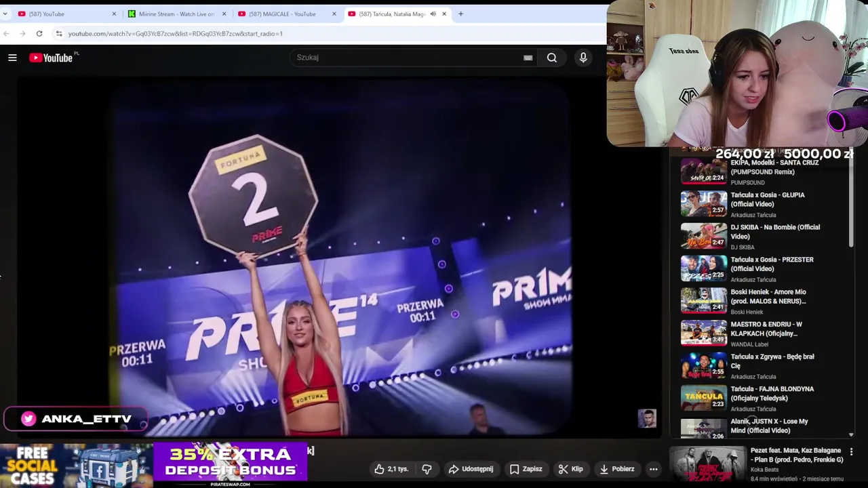Viewport: 868px width, 488px height.
Task: Close the Miirine Stream tab
Action: [224, 14]
